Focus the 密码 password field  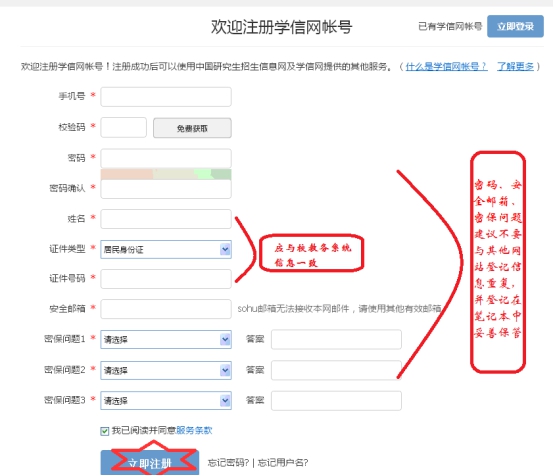tap(166, 158)
